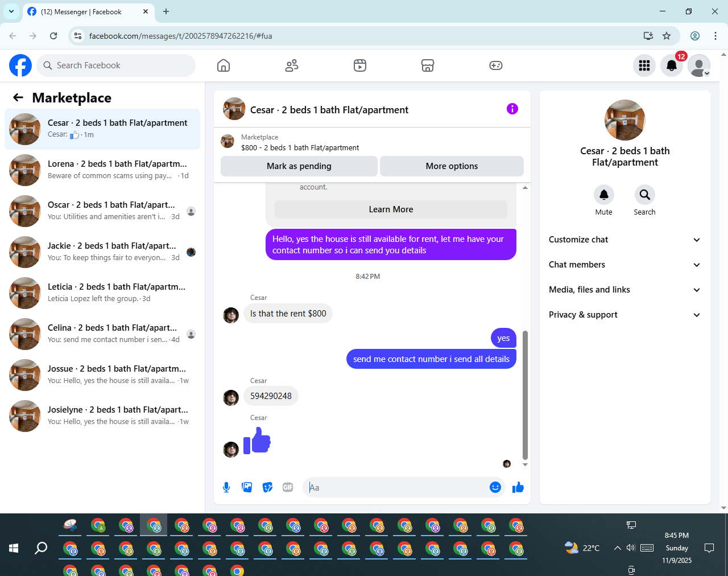The width and height of the screenshot is (728, 576).
Task: Open Windows notification center
Action: point(709,548)
